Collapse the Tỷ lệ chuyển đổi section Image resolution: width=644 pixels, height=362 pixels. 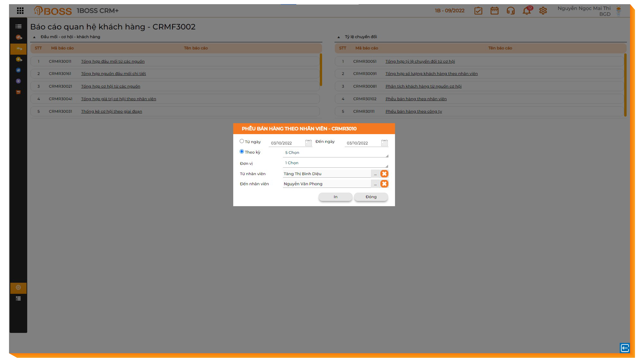pyautogui.click(x=338, y=37)
